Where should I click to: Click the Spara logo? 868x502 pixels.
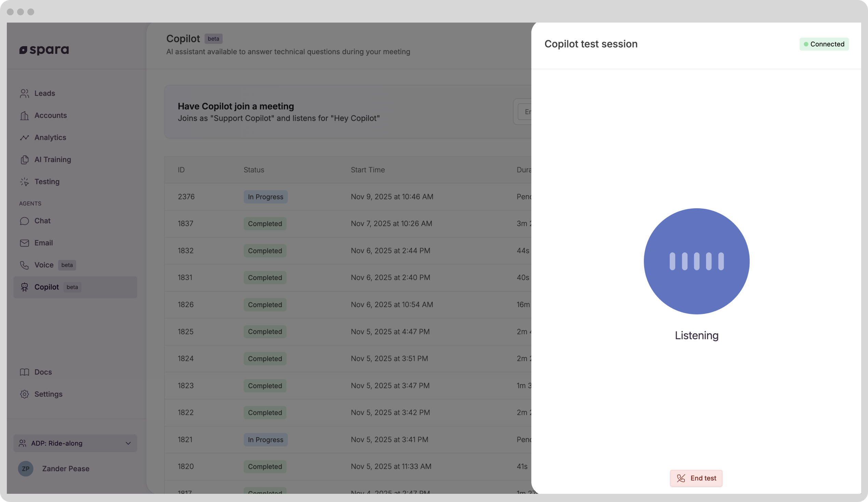pyautogui.click(x=44, y=50)
